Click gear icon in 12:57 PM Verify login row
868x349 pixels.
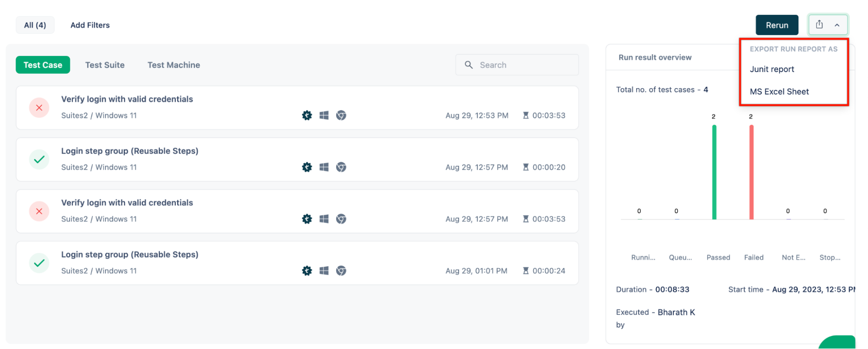click(307, 219)
